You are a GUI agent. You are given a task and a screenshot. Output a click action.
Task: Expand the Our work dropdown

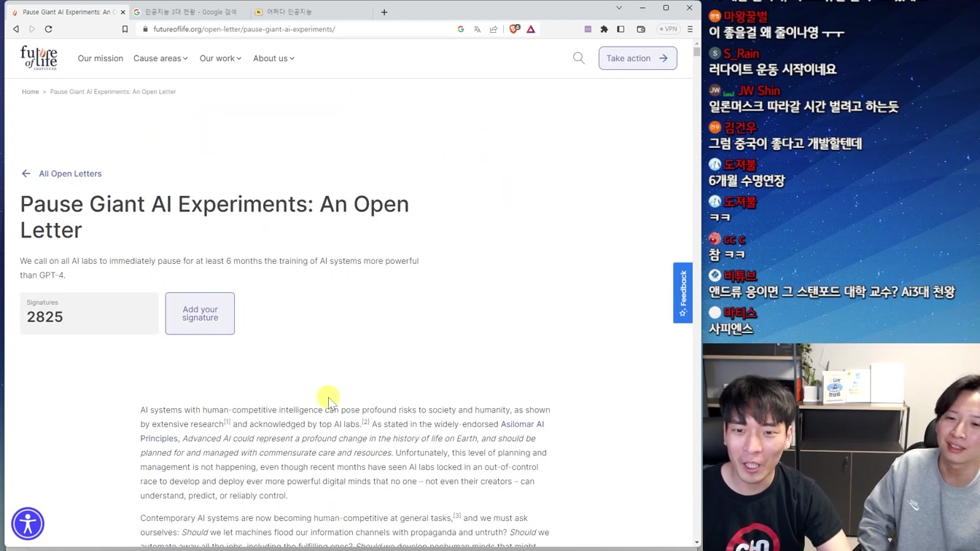point(220,58)
